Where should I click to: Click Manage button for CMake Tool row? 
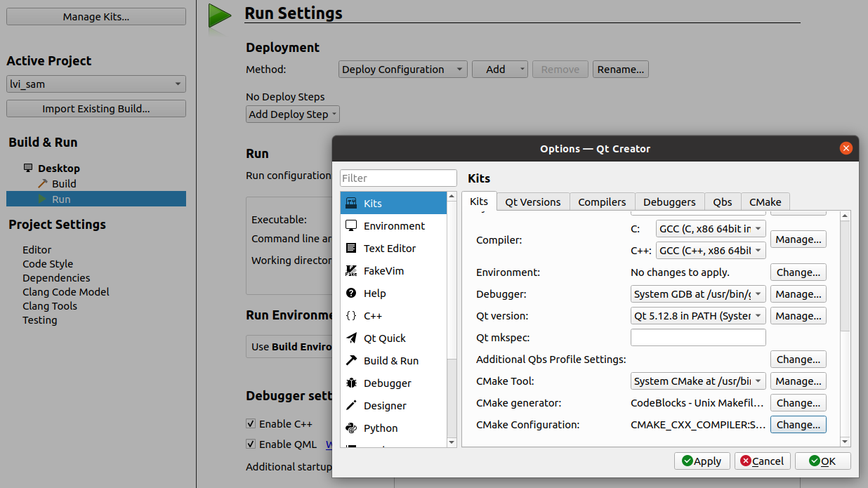[798, 381]
